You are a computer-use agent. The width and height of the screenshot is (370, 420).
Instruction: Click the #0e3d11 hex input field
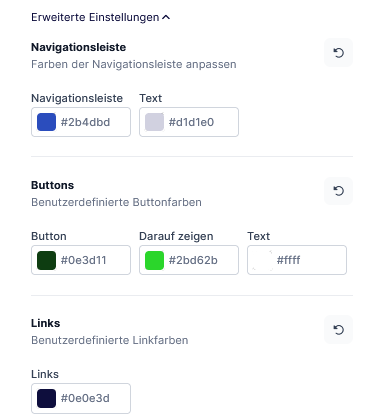[x=95, y=260]
